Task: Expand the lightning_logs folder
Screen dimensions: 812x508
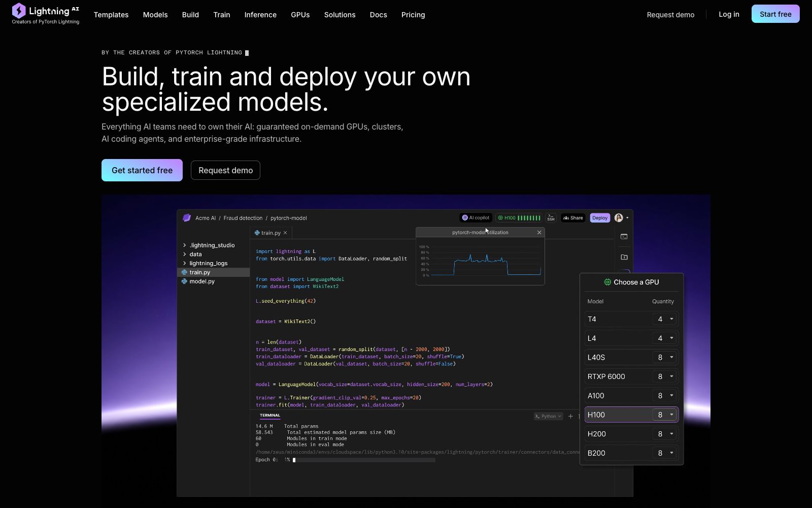Action: click(205, 264)
